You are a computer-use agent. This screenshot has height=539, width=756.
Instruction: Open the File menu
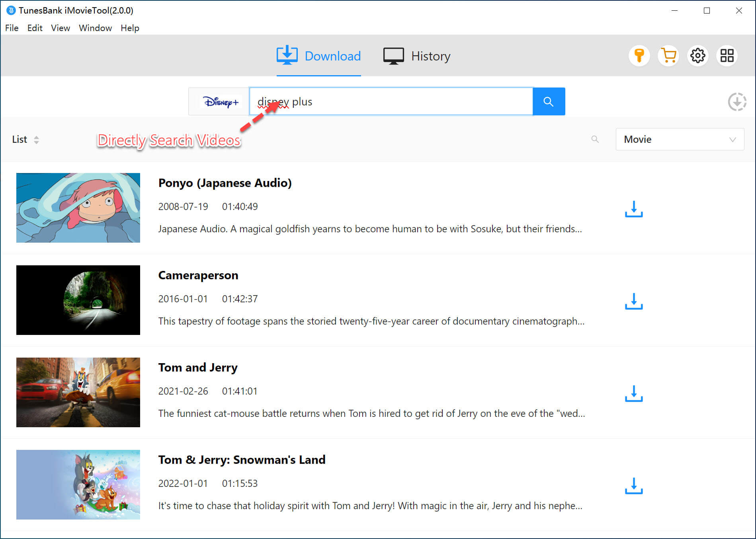pyautogui.click(x=12, y=28)
